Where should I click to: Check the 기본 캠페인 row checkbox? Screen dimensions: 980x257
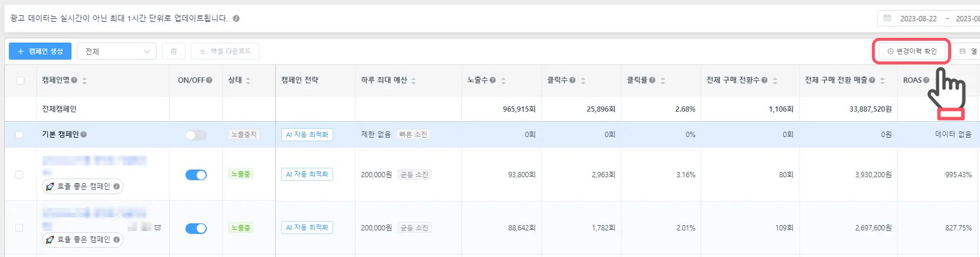pos(19,135)
